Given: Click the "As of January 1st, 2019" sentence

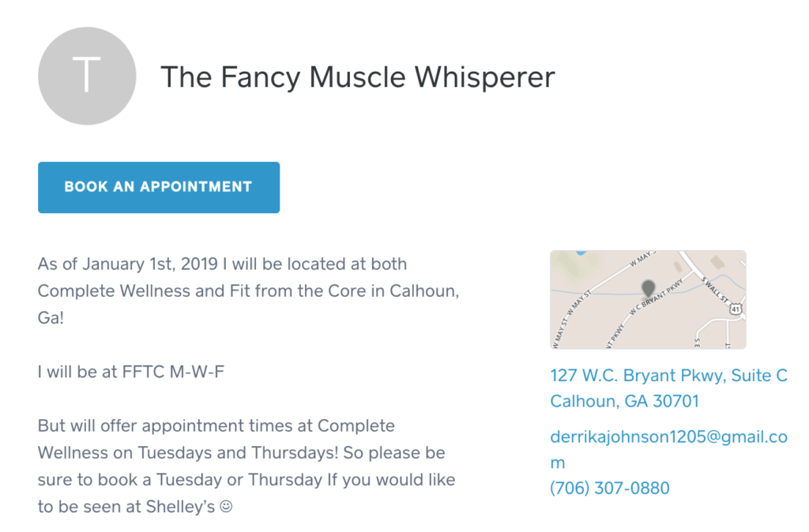Looking at the screenshot, I should coord(248,290).
